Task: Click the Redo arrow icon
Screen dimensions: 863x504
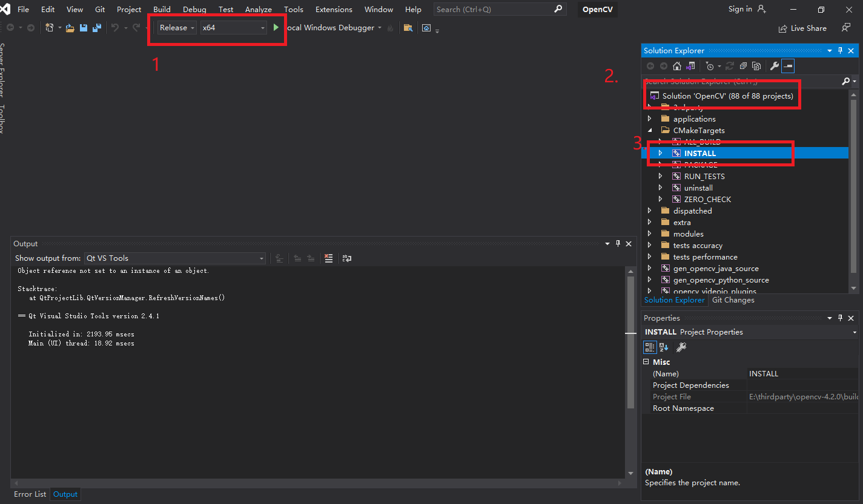Action: [136, 28]
